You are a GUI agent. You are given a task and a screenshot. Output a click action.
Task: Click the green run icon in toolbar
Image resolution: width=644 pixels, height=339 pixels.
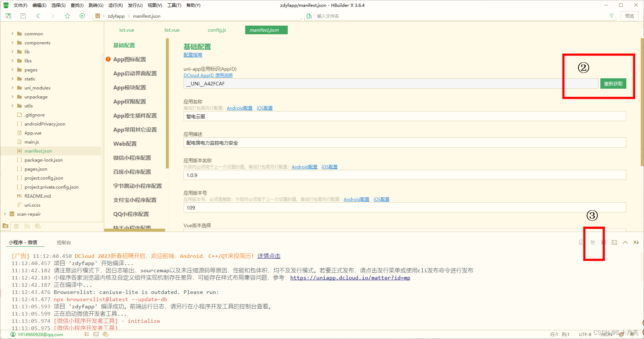(82, 16)
